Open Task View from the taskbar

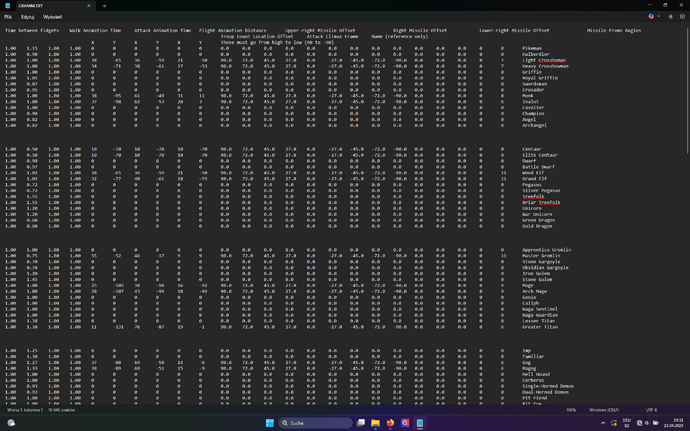pos(360,423)
